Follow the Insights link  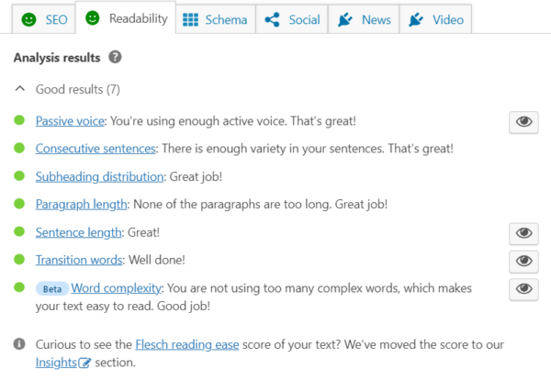(x=57, y=363)
